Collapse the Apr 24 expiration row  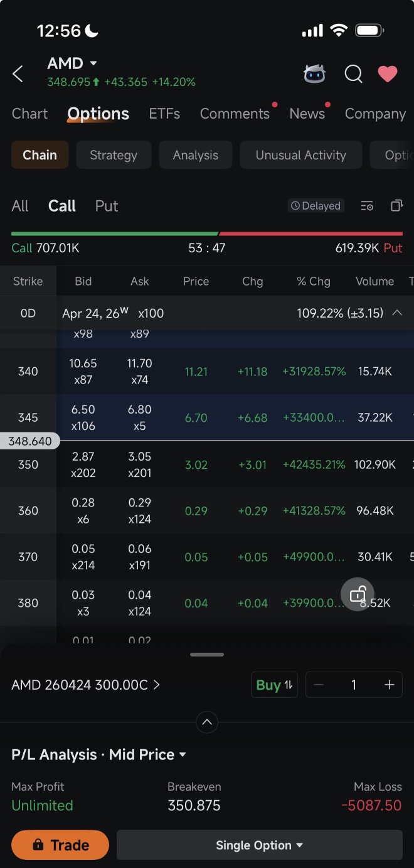tap(397, 313)
